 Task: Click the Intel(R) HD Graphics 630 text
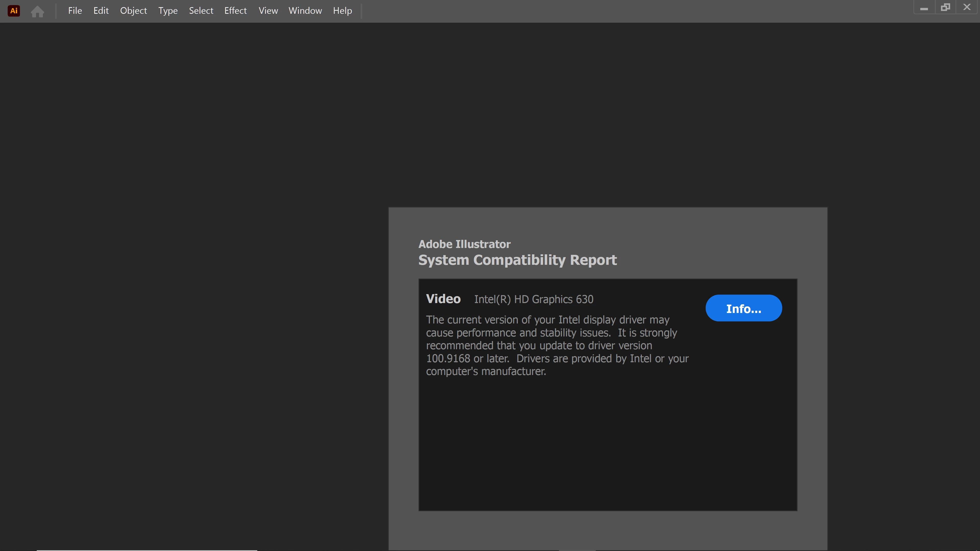click(533, 299)
